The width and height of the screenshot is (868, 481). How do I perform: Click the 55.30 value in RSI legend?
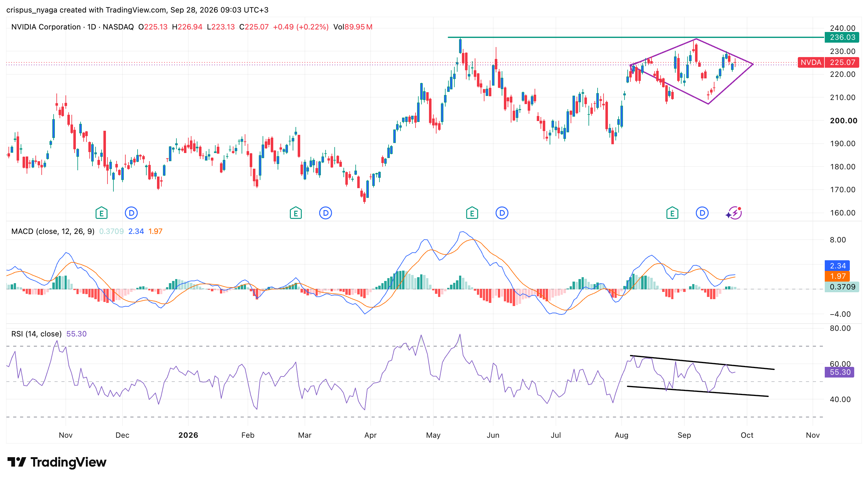tap(76, 334)
